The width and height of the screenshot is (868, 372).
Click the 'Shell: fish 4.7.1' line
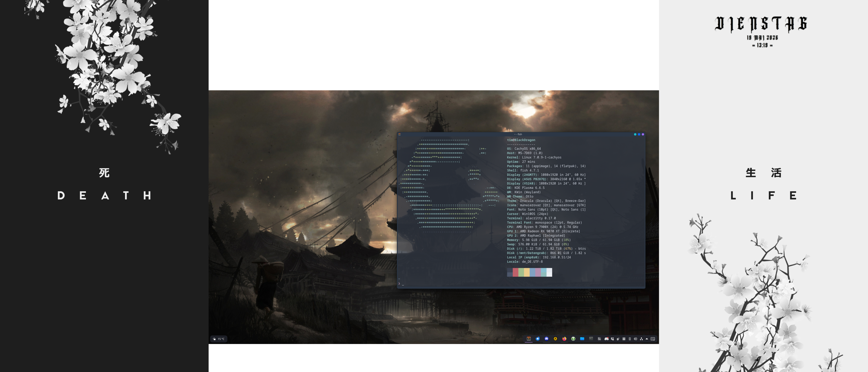pos(523,170)
